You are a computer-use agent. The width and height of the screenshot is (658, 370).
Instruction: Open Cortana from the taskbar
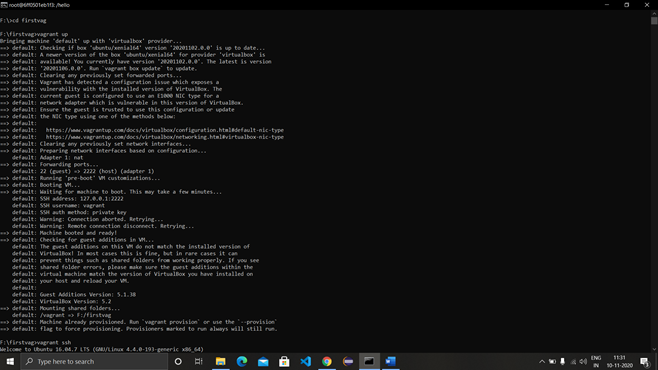(178, 361)
